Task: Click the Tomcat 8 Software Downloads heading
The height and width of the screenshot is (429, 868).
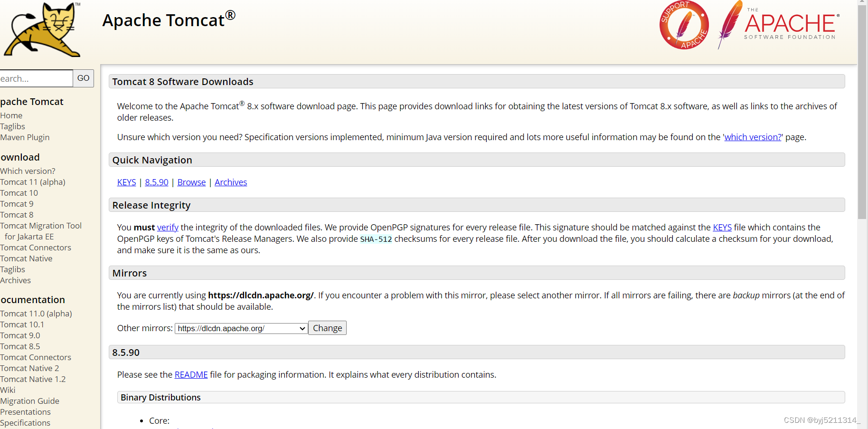Action: pyautogui.click(x=183, y=82)
